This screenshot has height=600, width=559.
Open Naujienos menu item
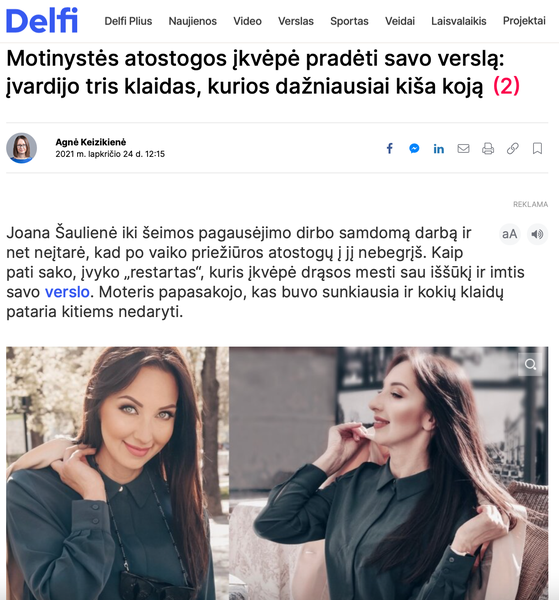[x=192, y=21]
